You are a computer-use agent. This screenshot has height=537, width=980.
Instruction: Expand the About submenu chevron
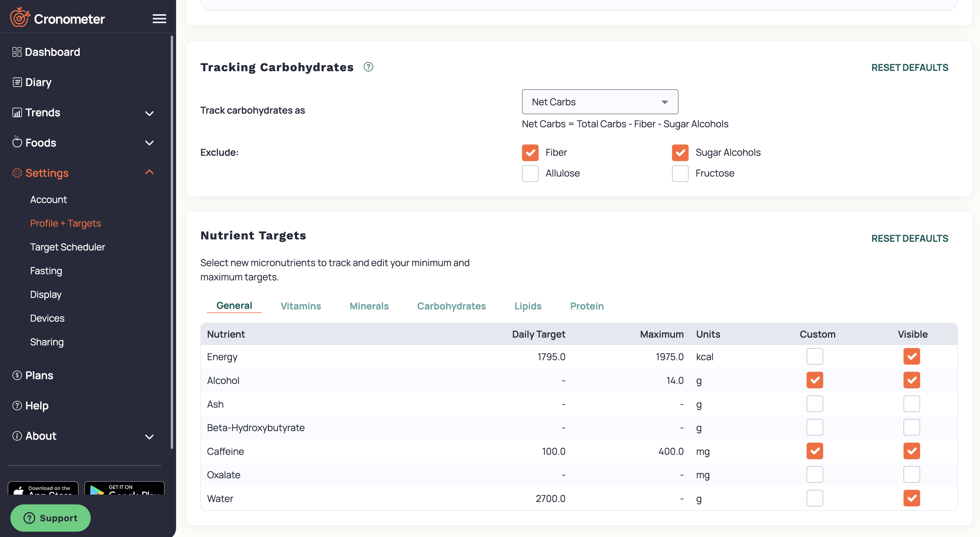tap(149, 437)
